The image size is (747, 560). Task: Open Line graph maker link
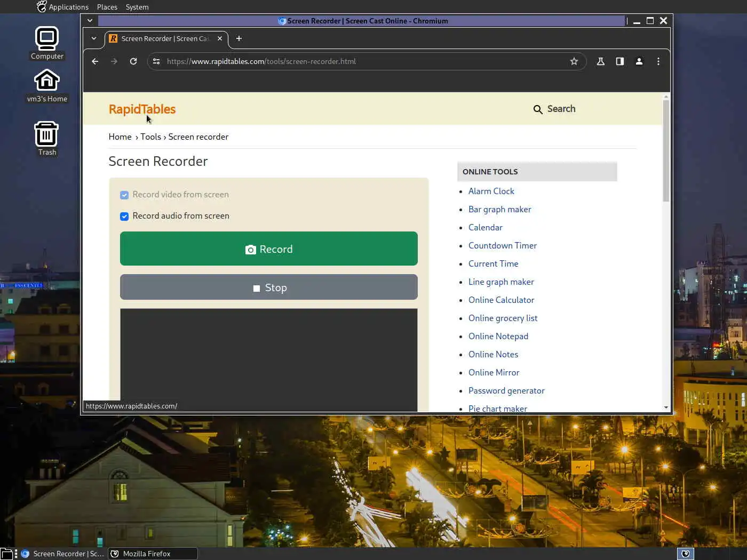pyautogui.click(x=501, y=282)
